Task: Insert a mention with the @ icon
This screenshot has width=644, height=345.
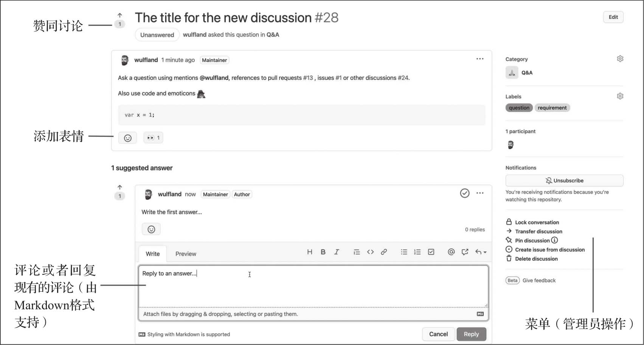Action: click(x=451, y=252)
